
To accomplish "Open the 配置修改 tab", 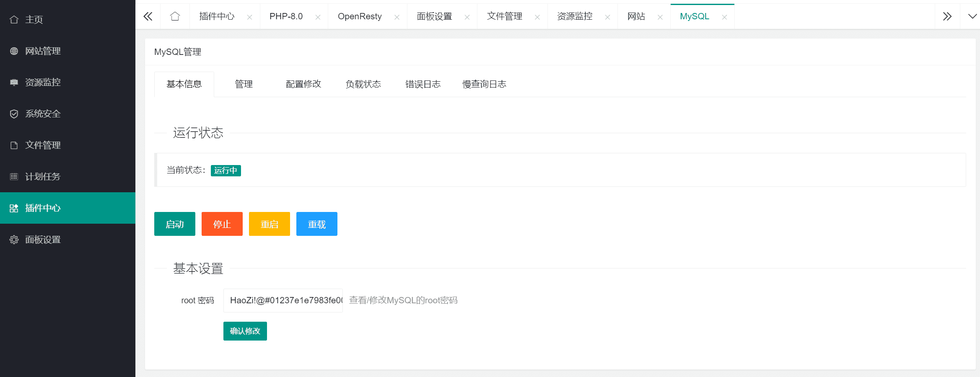I will (x=303, y=84).
